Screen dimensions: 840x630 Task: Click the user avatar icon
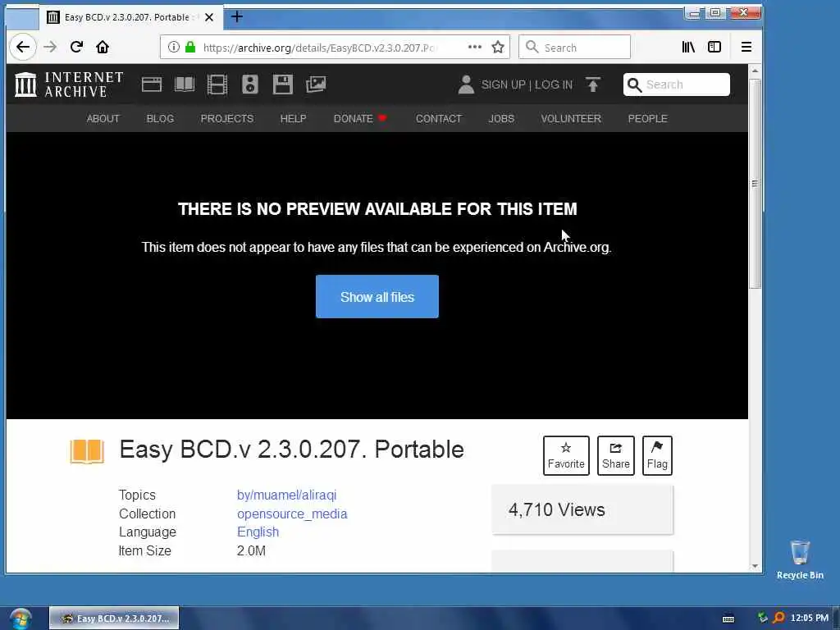coord(466,84)
